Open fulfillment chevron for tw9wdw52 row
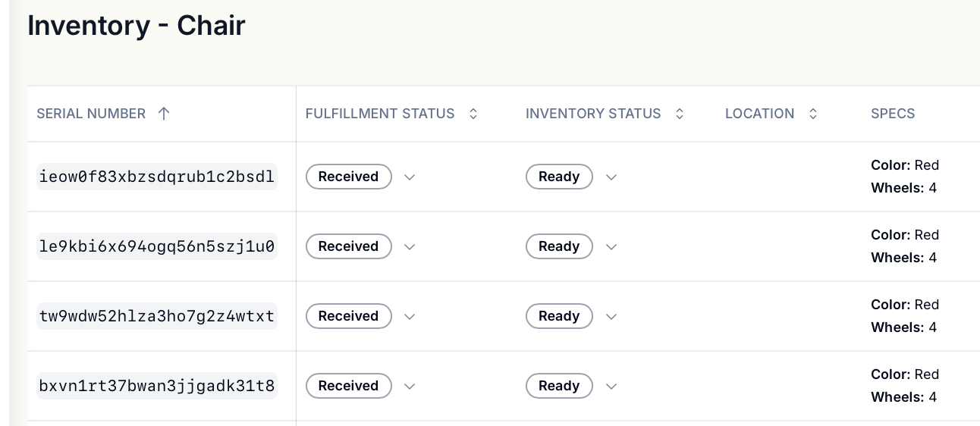Screen dimensions: 980x426 410,316
